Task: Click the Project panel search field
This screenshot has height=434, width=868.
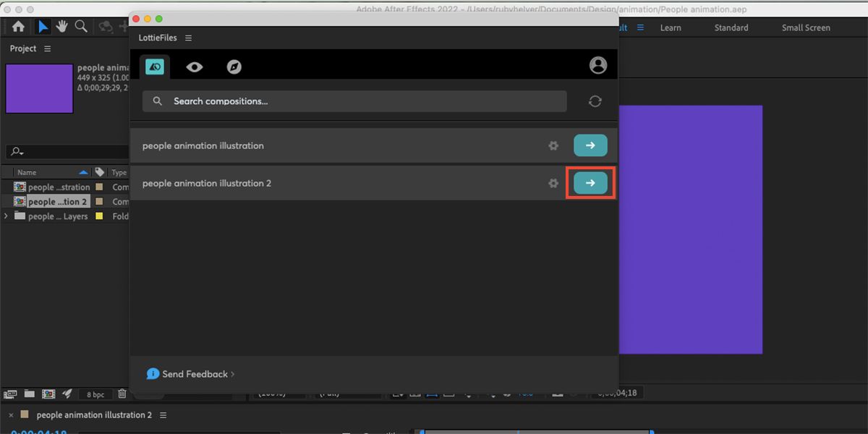Action: [x=67, y=152]
